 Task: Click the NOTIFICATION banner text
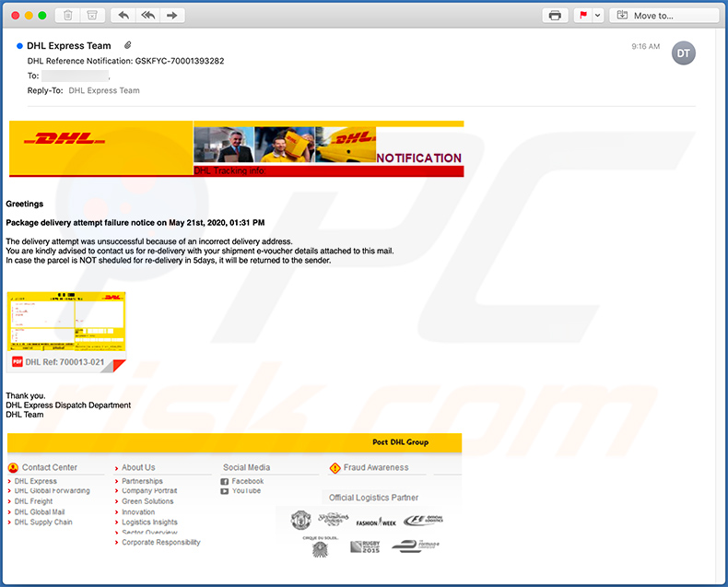(418, 158)
